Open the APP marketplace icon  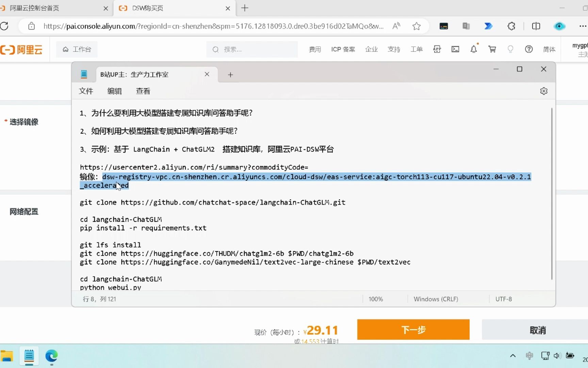click(x=437, y=49)
